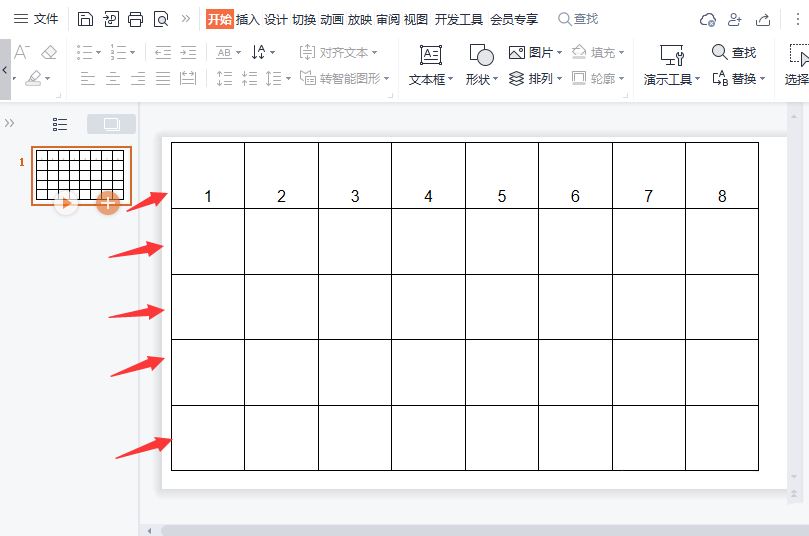Open the Insert (插入) tab
Screen dimensions: 809x536
[247, 19]
